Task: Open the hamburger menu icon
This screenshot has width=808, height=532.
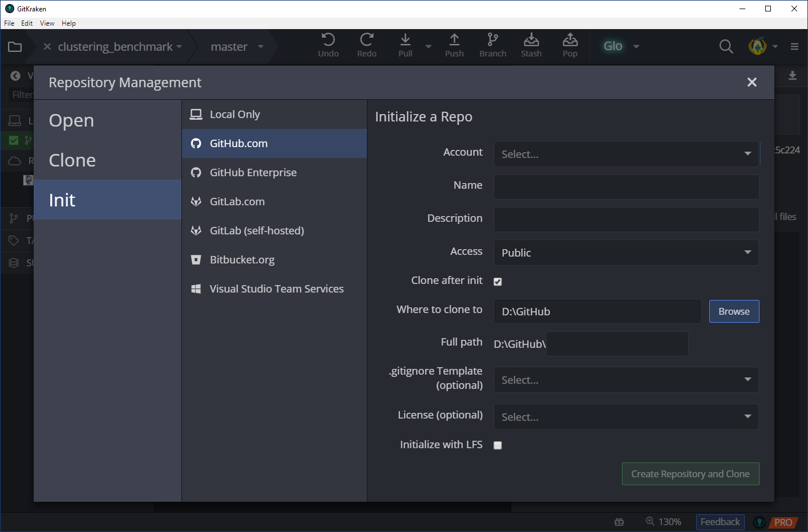Action: pos(794,46)
